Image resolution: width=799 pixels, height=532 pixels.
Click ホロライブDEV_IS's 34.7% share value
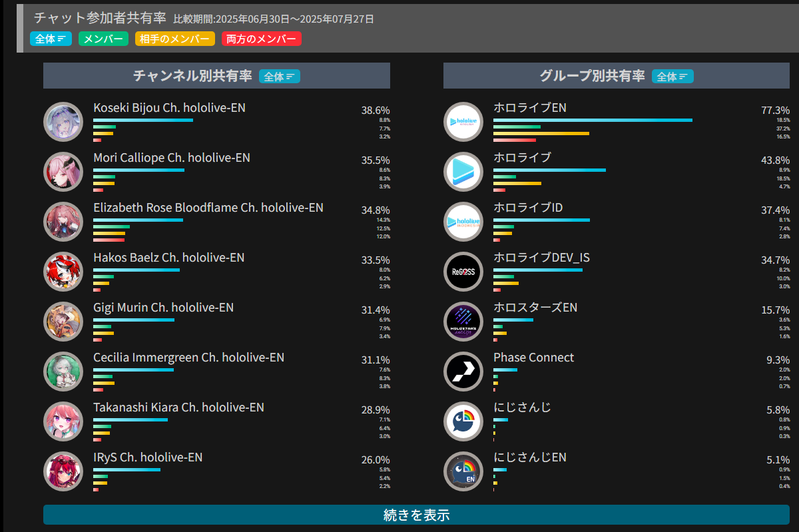pos(776,260)
